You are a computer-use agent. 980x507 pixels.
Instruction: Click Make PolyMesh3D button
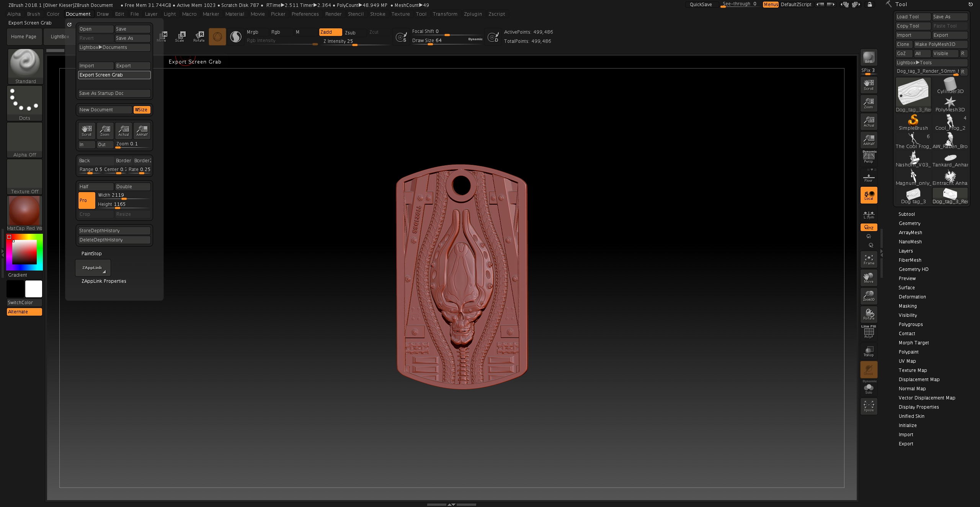click(941, 44)
